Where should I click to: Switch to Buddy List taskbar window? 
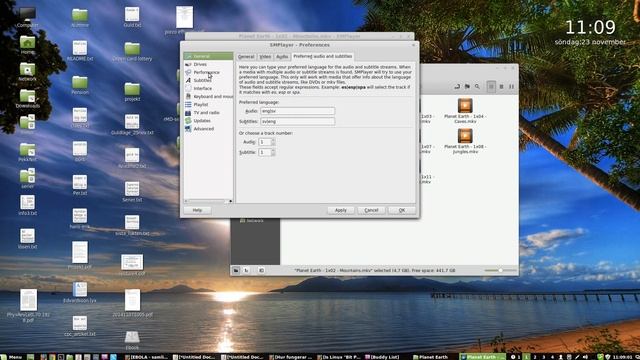382,357
